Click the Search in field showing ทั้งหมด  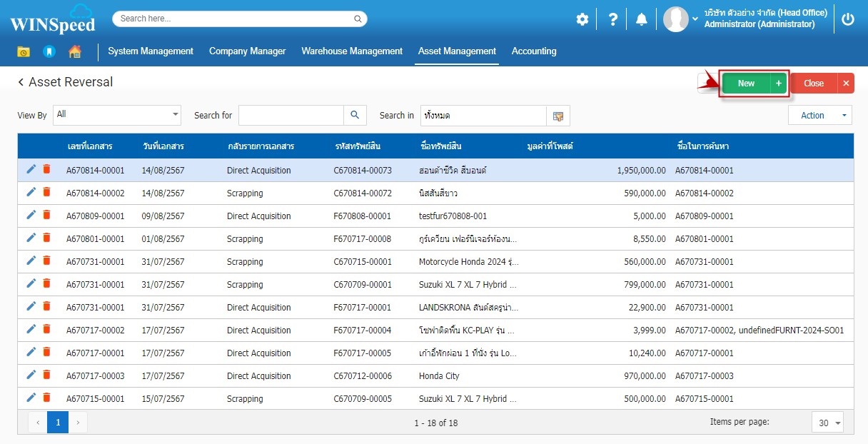tap(483, 116)
